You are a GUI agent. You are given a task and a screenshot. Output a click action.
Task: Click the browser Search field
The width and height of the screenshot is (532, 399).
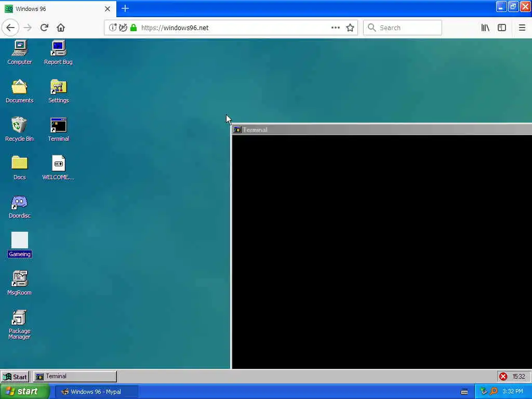(403, 28)
